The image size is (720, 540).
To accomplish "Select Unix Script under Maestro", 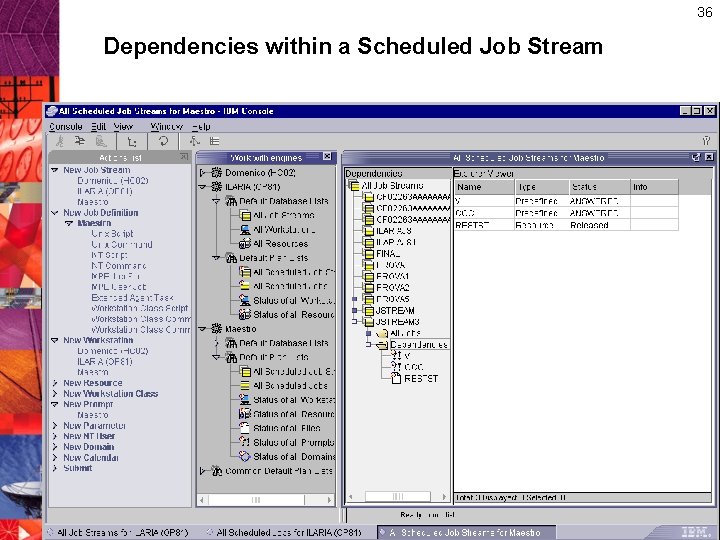I will [112, 234].
